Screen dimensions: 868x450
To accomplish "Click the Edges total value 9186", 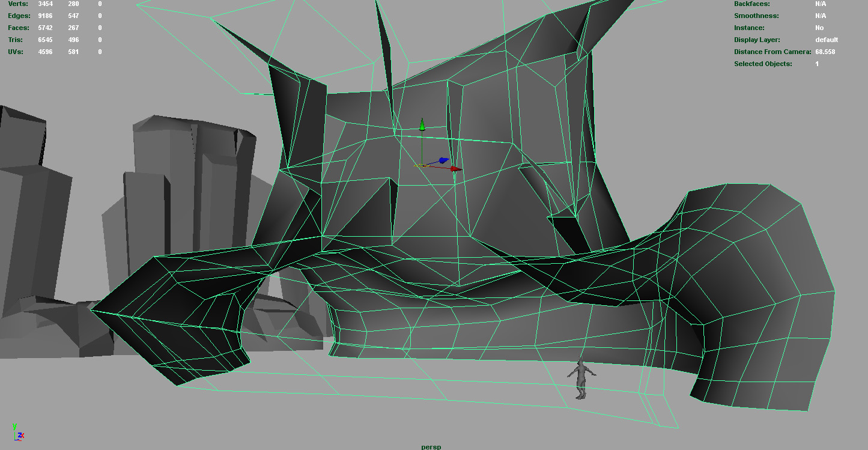I will (x=45, y=16).
